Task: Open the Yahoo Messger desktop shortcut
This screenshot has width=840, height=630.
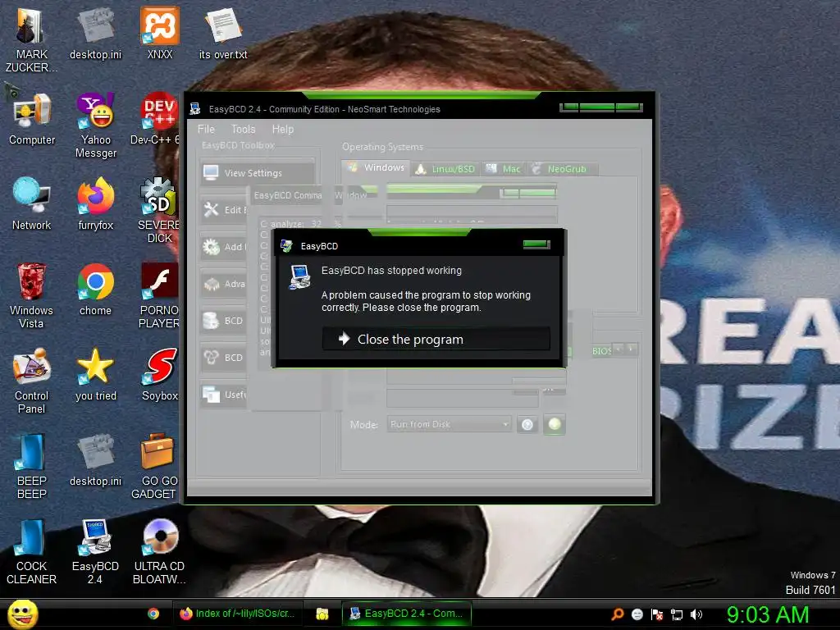Action: pos(96,126)
